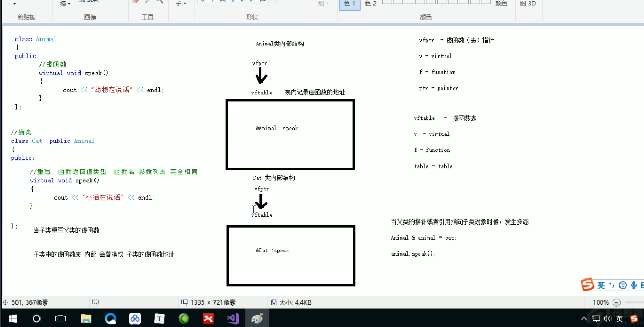
Task: Click the '大小: 4.4KB' file size text
Action: [x=296, y=302]
